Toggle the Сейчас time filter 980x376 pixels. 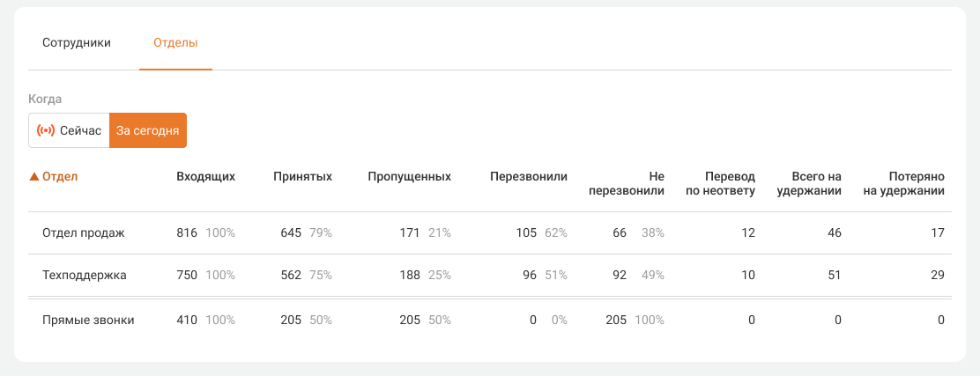(x=69, y=130)
